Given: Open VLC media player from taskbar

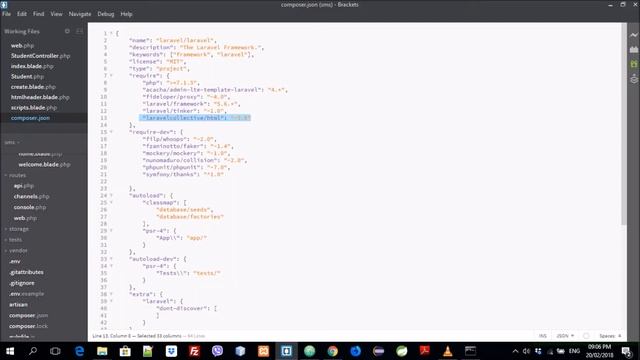Looking at the screenshot, I should [x=448, y=351].
